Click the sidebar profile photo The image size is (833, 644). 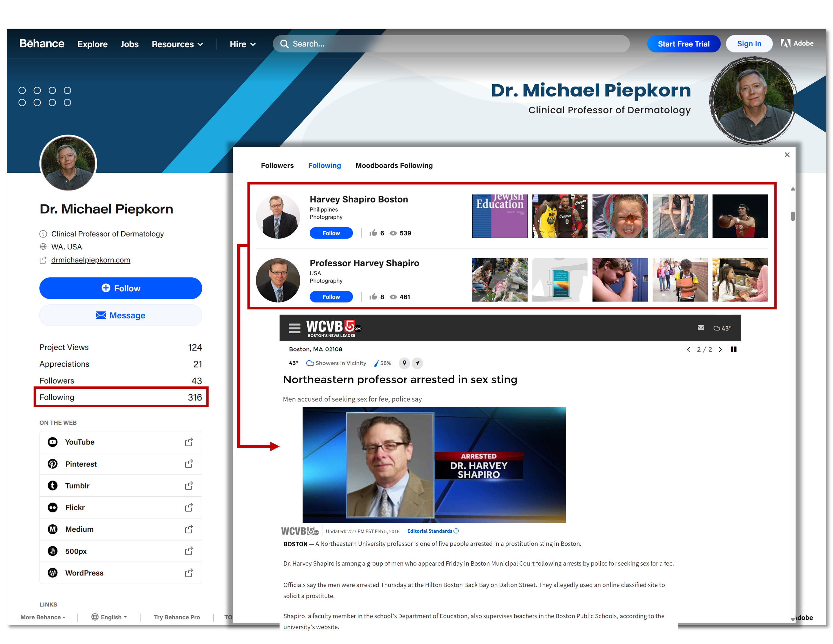click(68, 163)
